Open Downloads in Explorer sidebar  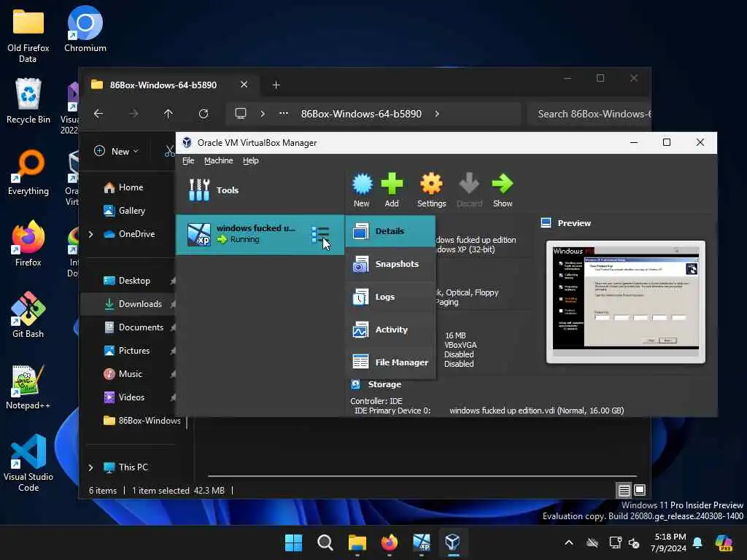[x=133, y=304]
